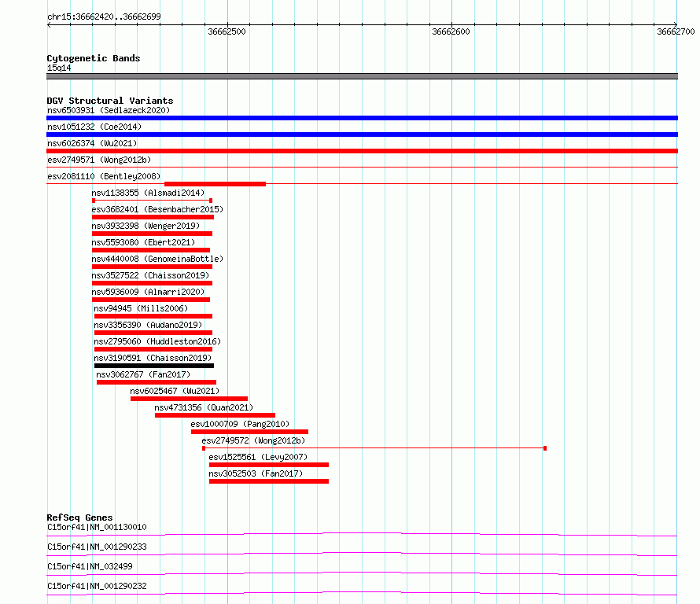The width and height of the screenshot is (700, 604).
Task: Select the black bar for nsv3190591
Action: pyautogui.click(x=154, y=366)
